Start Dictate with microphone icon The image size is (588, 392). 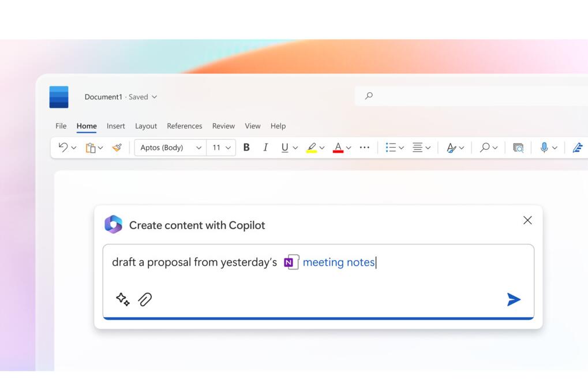coord(544,147)
